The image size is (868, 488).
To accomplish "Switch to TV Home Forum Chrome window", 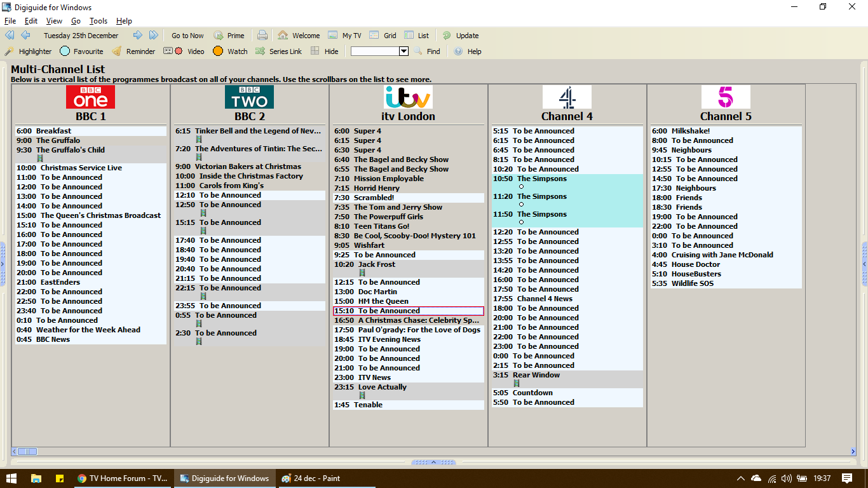I will pos(123,478).
